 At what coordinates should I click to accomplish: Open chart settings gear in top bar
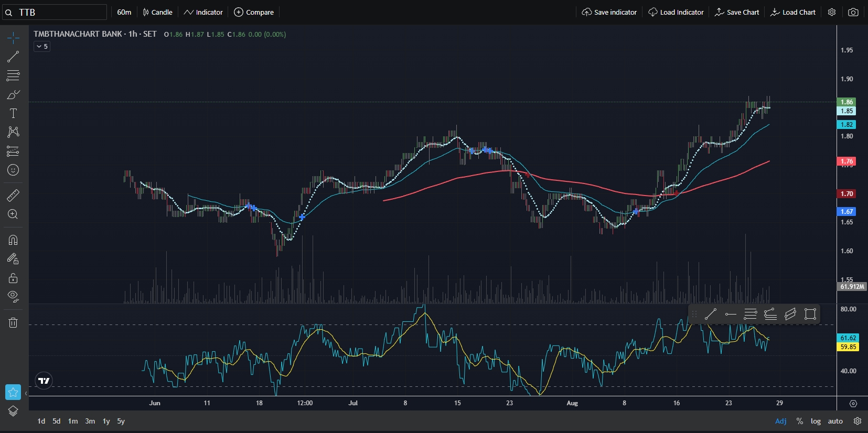click(x=832, y=12)
